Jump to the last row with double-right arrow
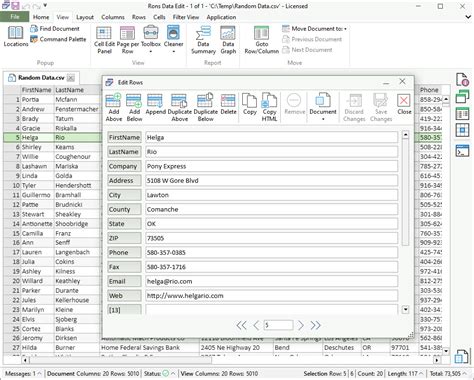Viewport: 474px width, 380px height. (315, 325)
